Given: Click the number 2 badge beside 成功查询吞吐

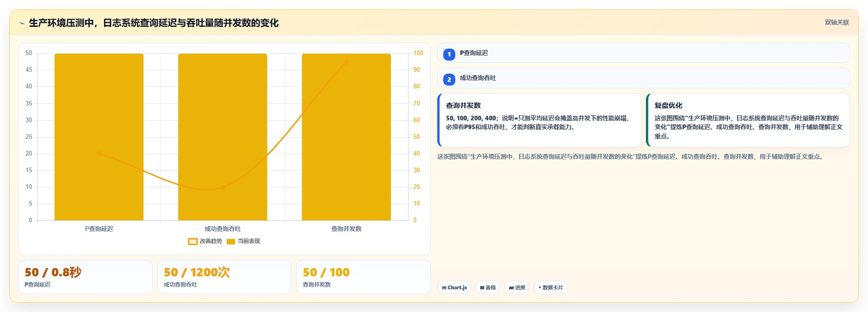Looking at the screenshot, I should click(449, 80).
